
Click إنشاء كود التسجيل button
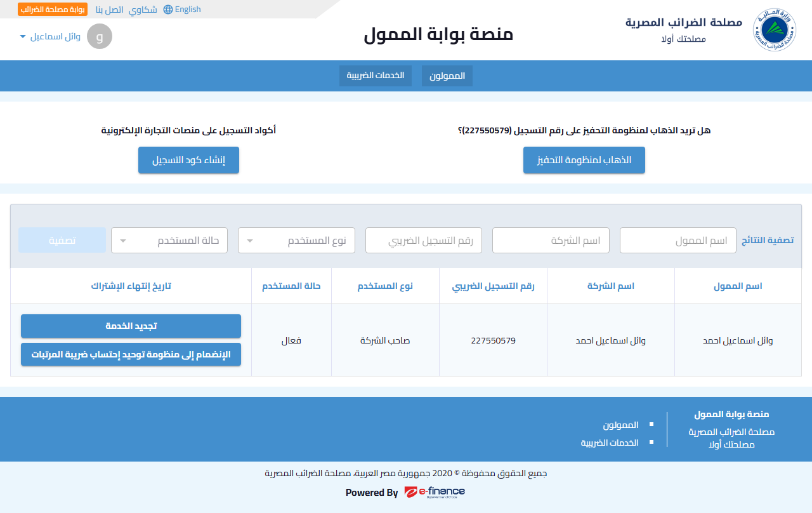(188, 160)
